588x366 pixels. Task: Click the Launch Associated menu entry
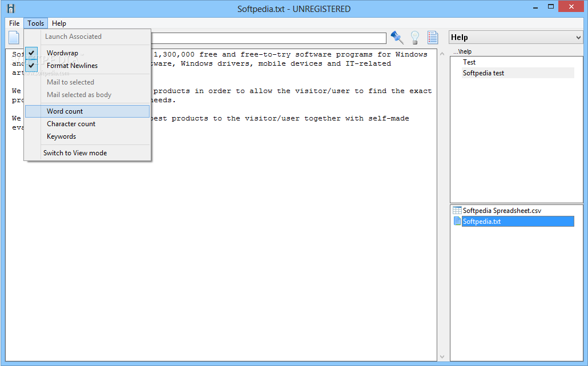click(87, 37)
